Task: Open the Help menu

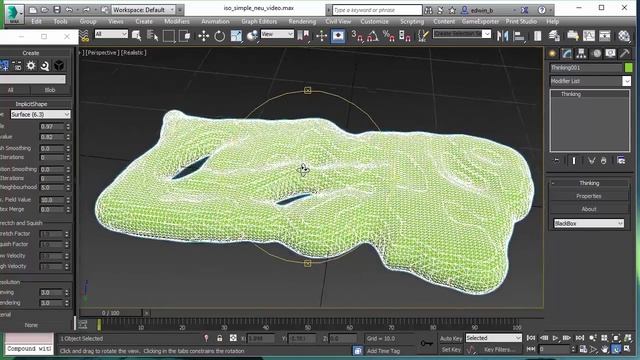Action: coord(552,21)
